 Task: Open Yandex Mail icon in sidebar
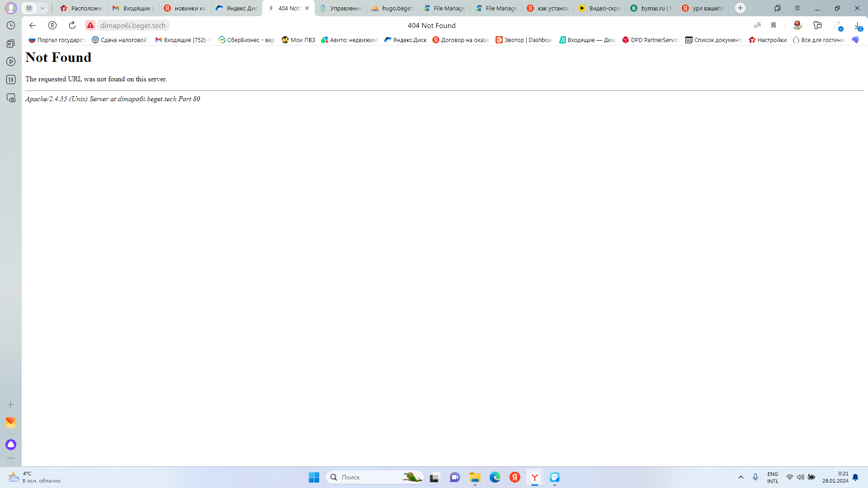(11, 422)
